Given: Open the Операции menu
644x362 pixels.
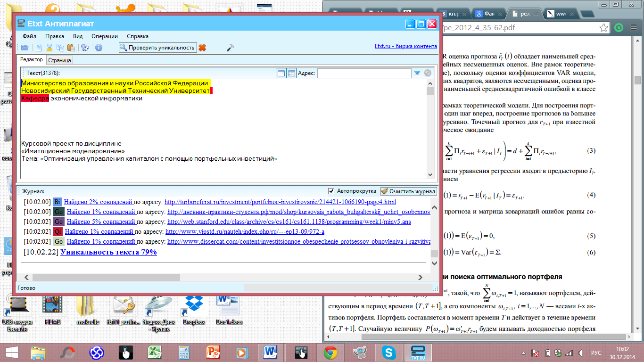Looking at the screenshot, I should click(x=105, y=36).
